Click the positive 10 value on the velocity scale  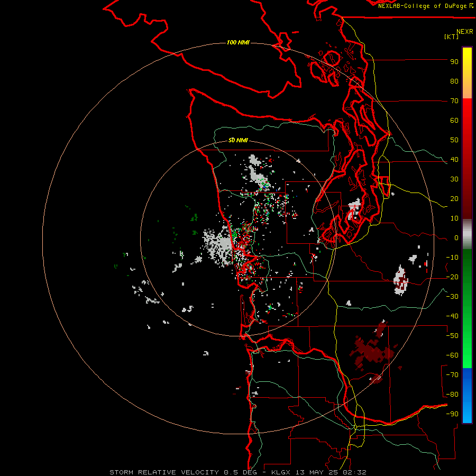(454, 218)
